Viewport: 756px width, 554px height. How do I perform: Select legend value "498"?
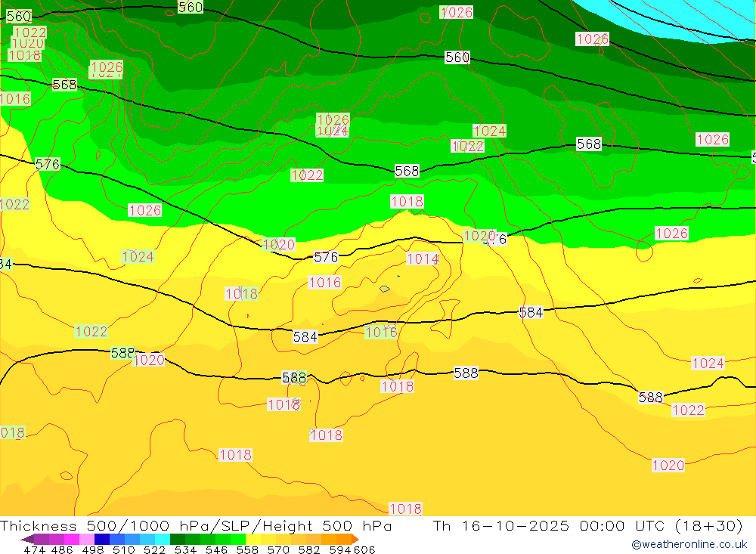(x=92, y=549)
